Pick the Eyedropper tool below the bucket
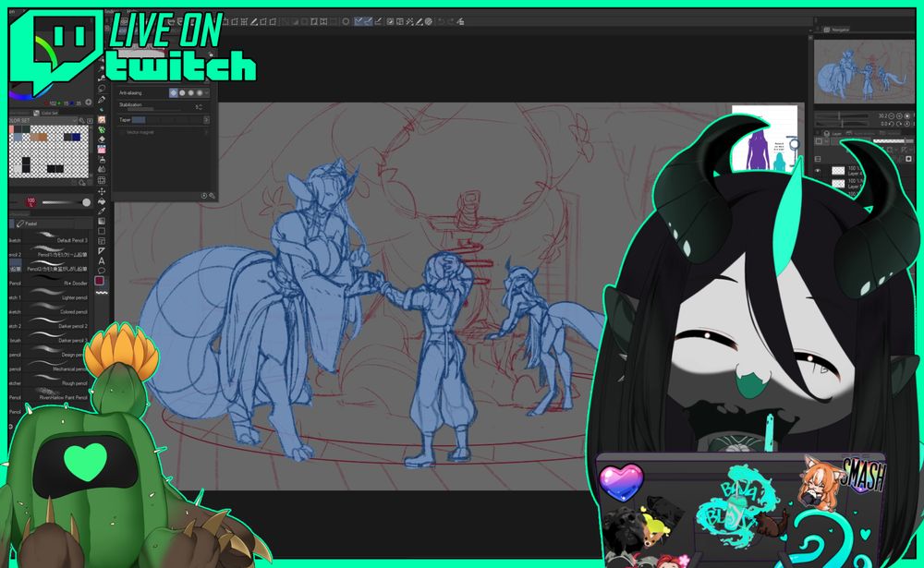 click(102, 211)
